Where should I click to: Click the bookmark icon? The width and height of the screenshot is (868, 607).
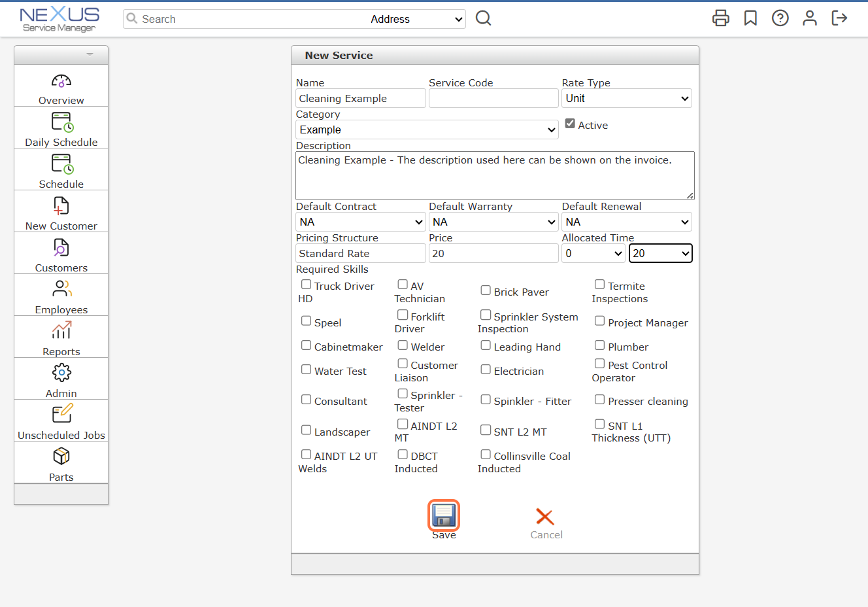coord(750,18)
